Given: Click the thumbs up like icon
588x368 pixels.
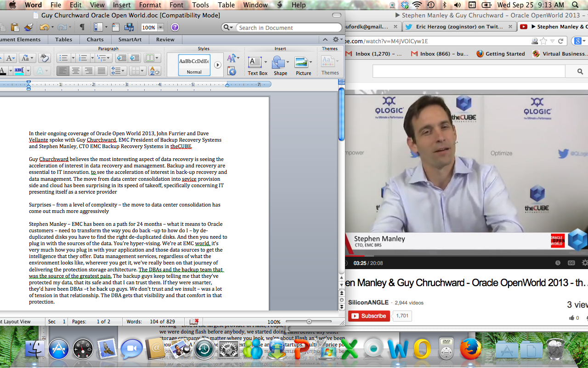Looking at the screenshot, I should (572, 318).
